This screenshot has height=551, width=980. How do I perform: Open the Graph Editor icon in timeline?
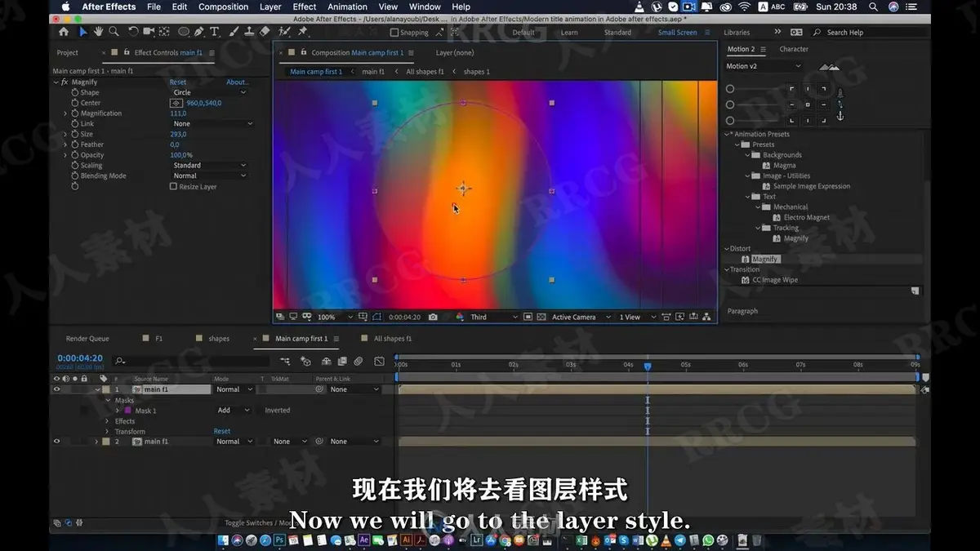click(379, 361)
